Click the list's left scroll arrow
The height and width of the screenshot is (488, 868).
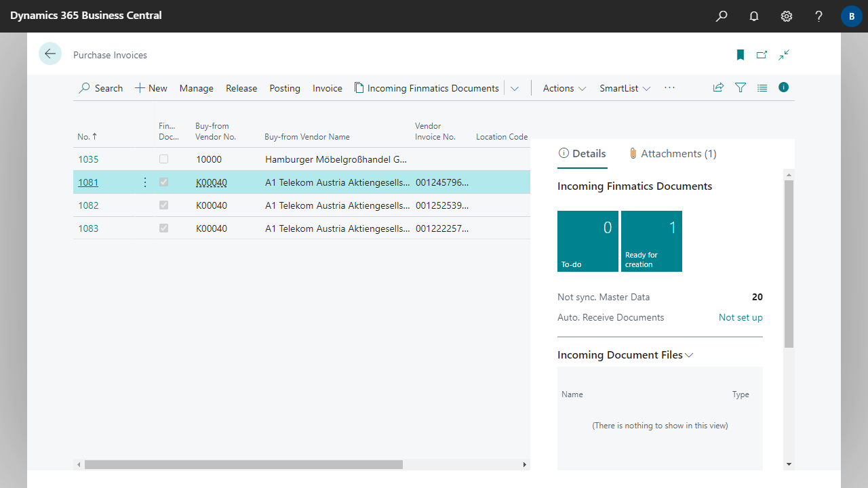point(79,465)
